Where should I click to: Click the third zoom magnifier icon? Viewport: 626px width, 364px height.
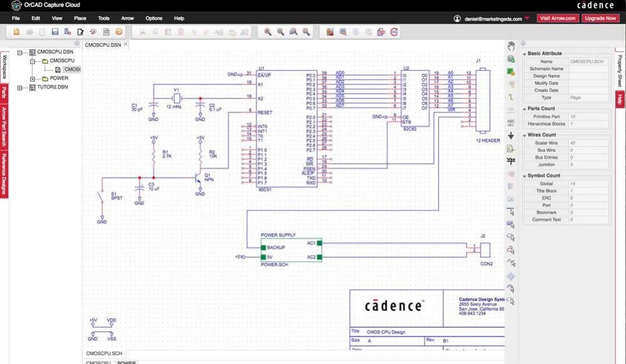point(293,32)
